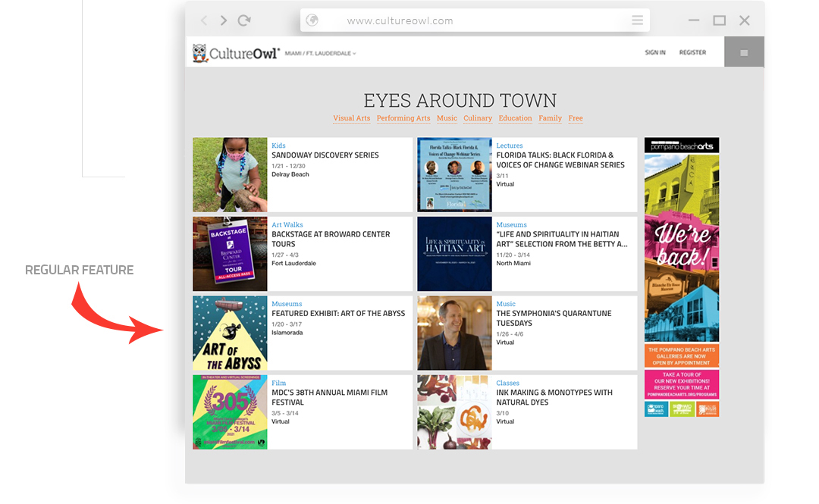Click the 1/26 - 4/6 date text

click(x=510, y=333)
